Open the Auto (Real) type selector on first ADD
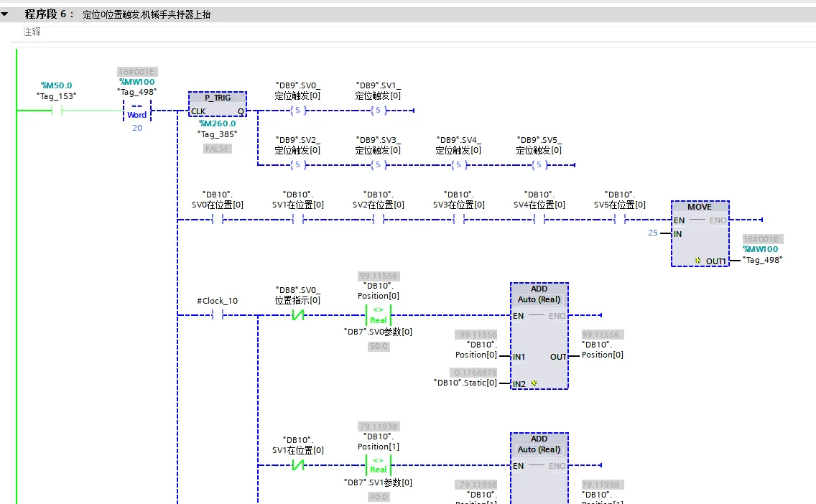The image size is (816, 504). point(539,299)
